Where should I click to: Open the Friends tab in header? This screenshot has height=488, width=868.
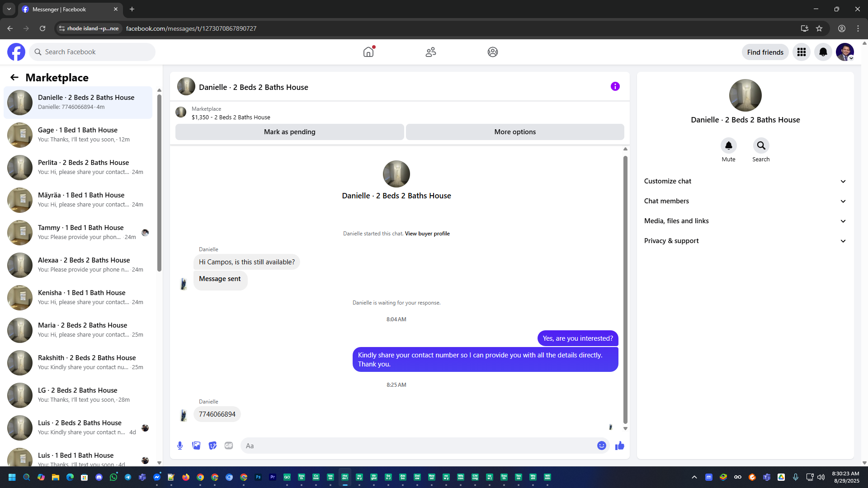[430, 52]
